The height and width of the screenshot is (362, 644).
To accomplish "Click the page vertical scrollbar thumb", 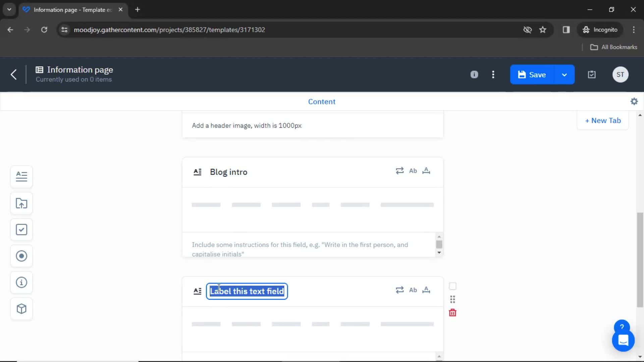I will (x=640, y=260).
